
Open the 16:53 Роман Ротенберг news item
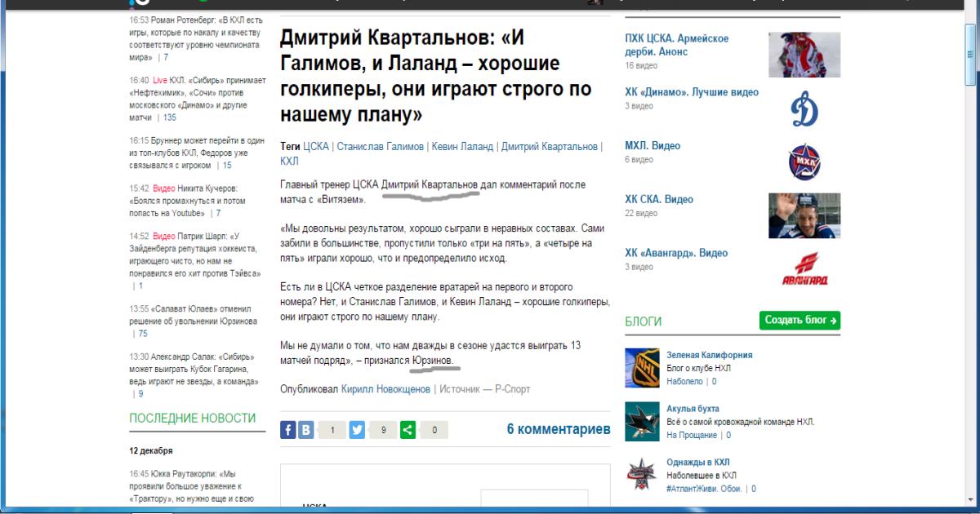(198, 38)
